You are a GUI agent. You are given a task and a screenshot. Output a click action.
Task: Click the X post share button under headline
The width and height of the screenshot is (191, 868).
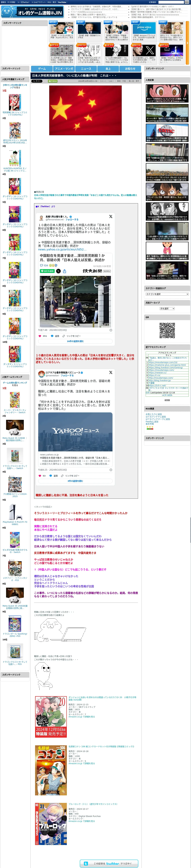click(37, 81)
